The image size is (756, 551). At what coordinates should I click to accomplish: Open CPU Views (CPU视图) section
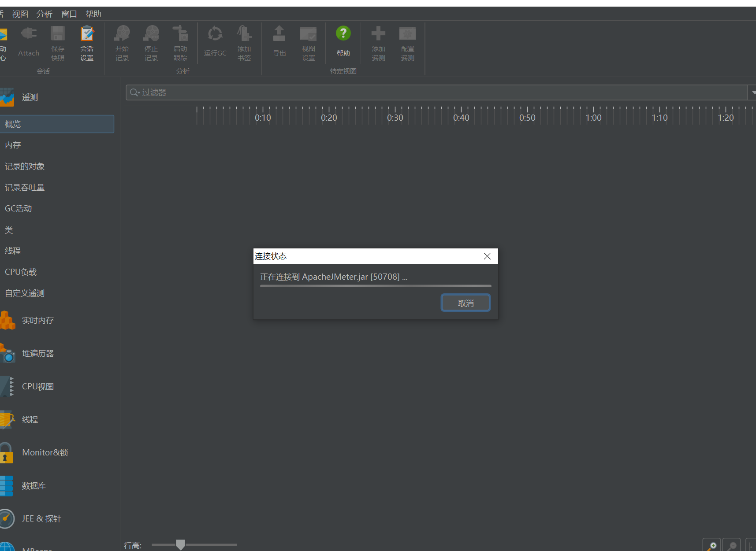click(38, 386)
